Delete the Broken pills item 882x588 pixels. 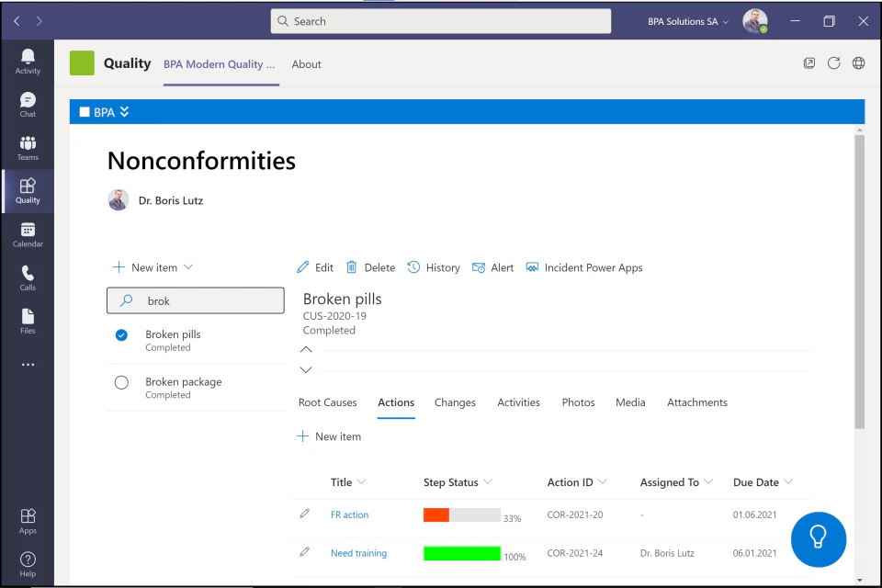370,267
